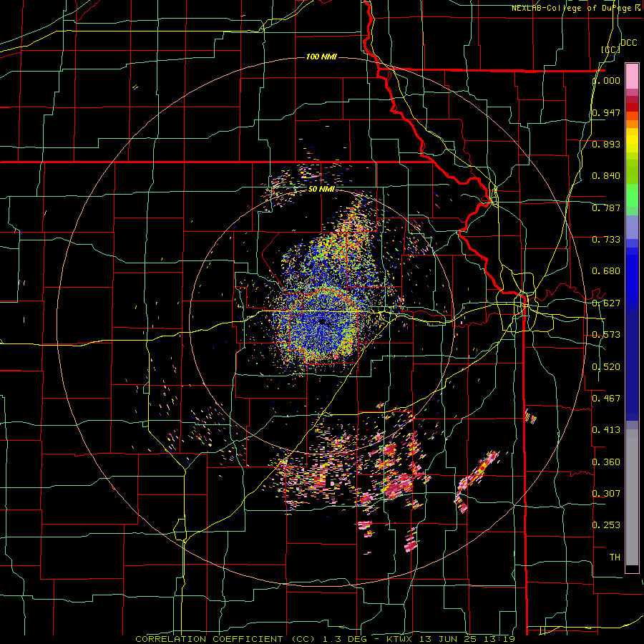
Task: Click the '0.733' color scale value
Action: 606,240
